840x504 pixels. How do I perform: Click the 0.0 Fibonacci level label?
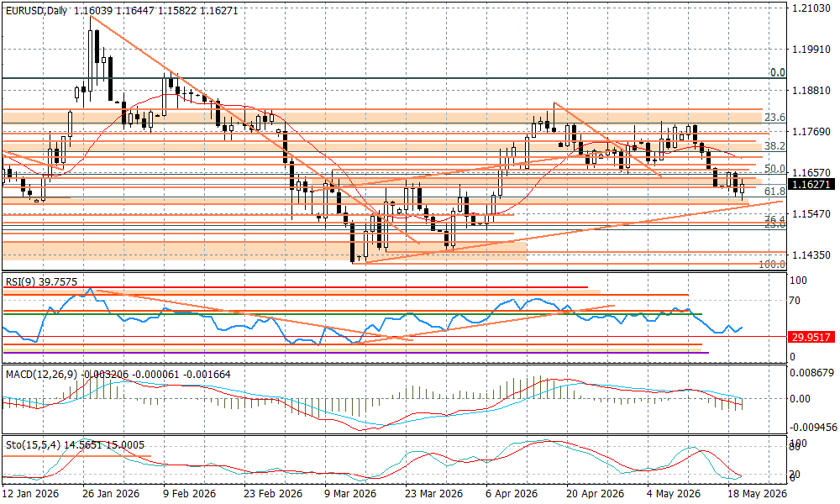point(777,72)
